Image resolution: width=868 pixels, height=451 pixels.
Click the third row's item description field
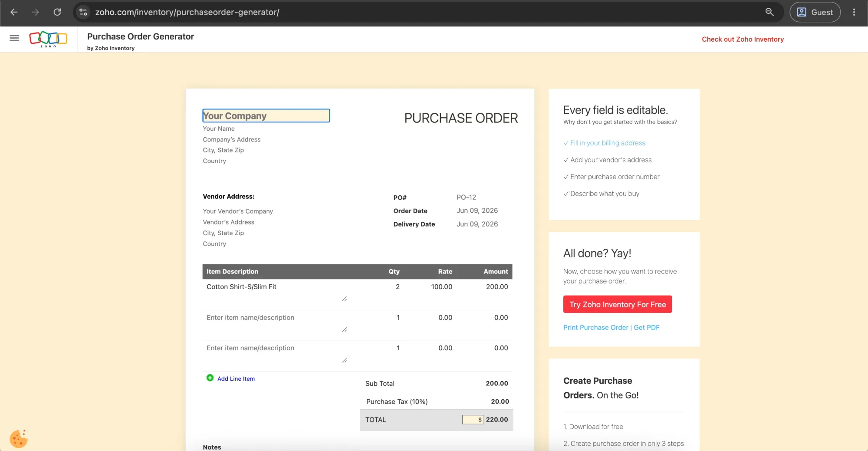click(x=276, y=354)
